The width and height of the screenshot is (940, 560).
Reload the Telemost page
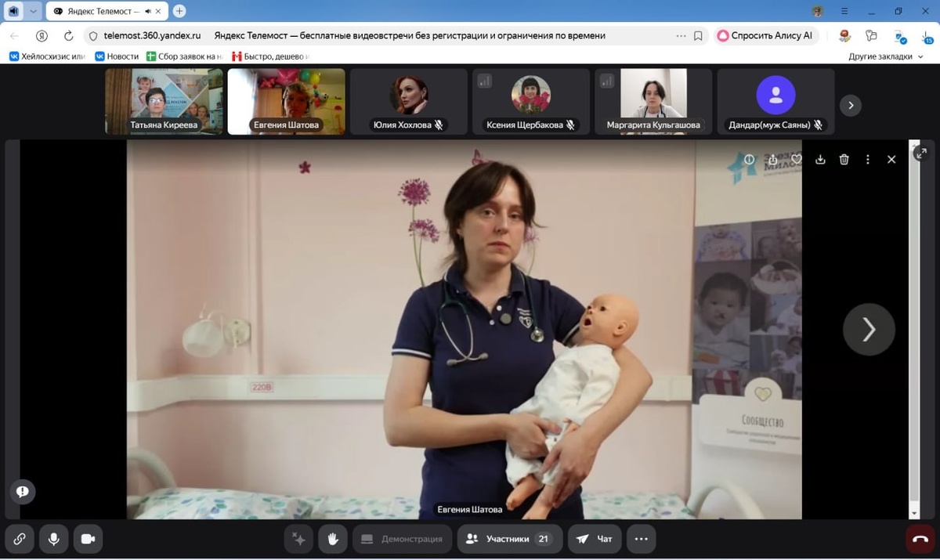69,35
